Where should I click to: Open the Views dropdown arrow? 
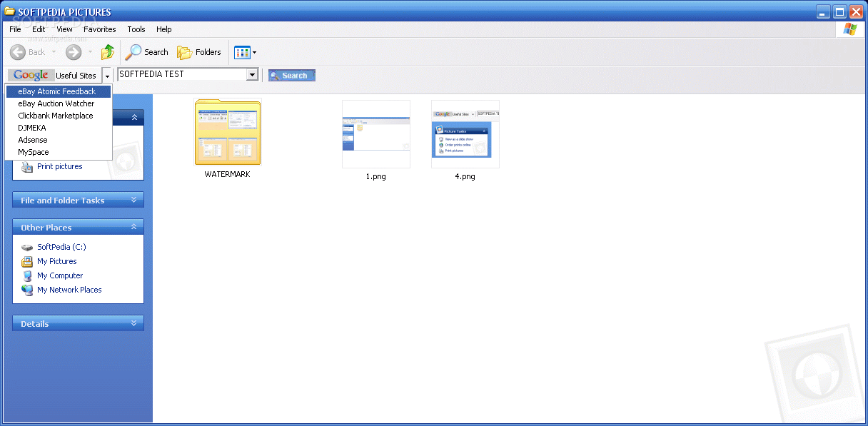[x=254, y=53]
